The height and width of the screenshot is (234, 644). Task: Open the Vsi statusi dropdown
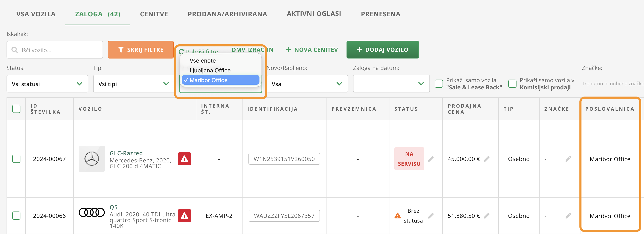[47, 84]
